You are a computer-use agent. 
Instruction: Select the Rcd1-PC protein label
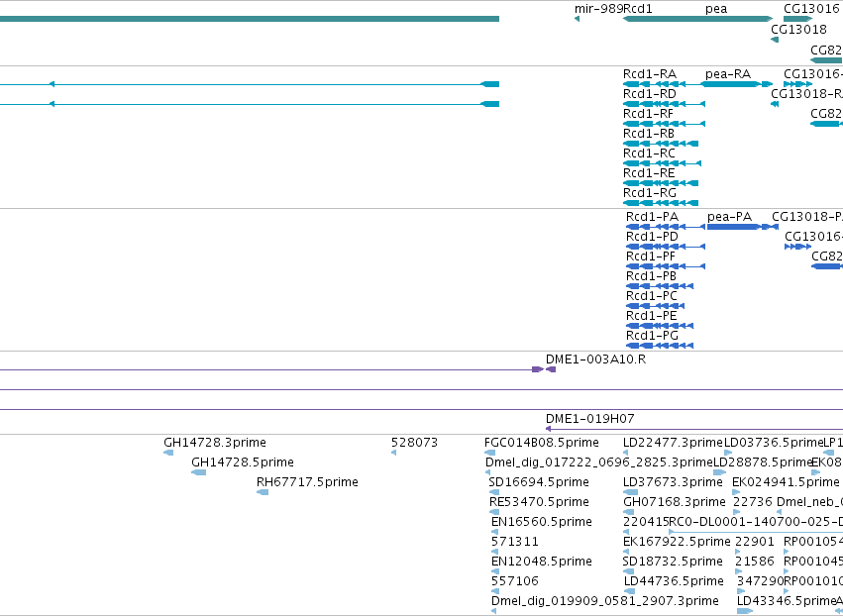point(652,297)
